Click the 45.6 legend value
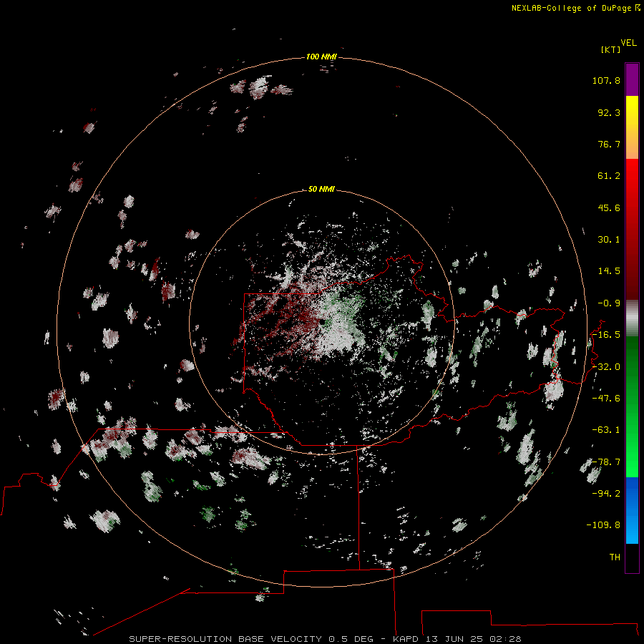 tap(609, 208)
